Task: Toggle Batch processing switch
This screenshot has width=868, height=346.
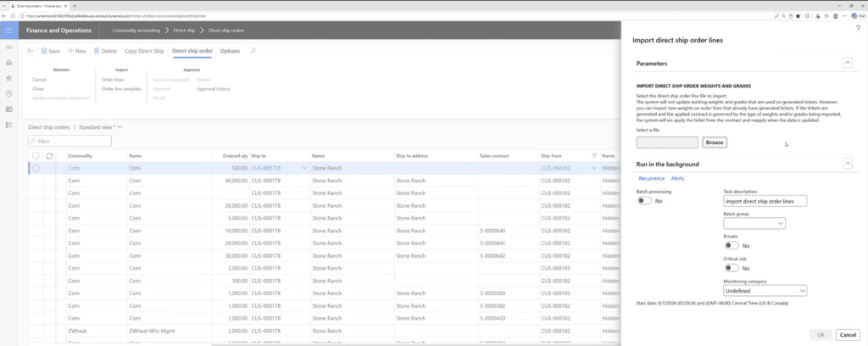Action: point(644,200)
